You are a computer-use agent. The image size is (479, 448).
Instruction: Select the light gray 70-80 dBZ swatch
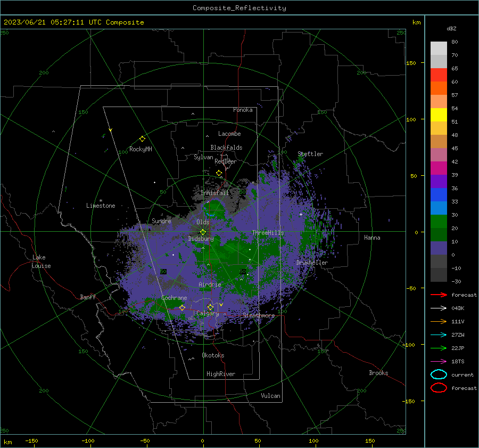point(439,48)
